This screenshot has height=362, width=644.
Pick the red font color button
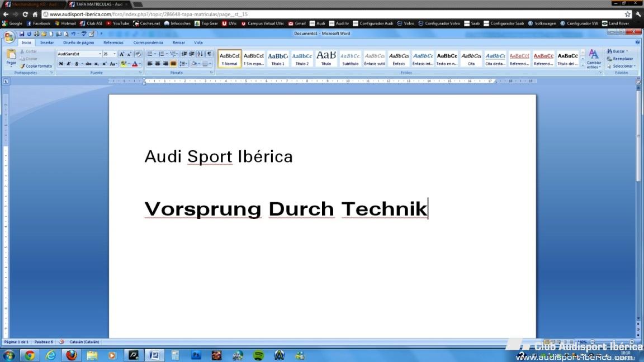135,64
